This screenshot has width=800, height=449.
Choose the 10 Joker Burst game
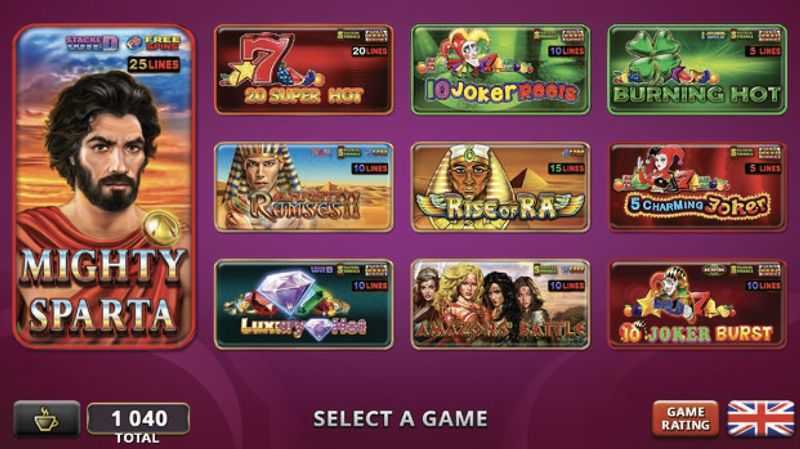697,305
